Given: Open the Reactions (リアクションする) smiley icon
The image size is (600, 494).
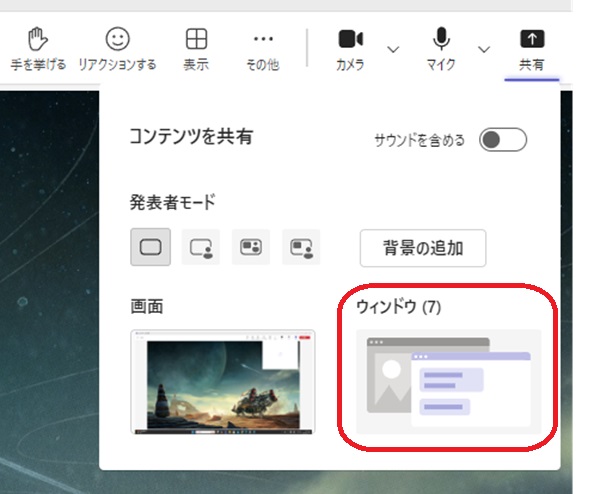Looking at the screenshot, I should click(118, 40).
